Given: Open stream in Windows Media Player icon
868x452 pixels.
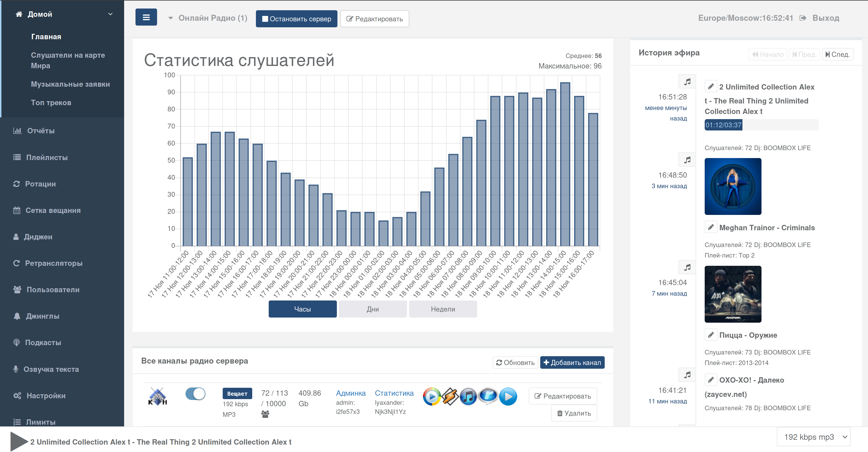Looking at the screenshot, I should click(x=432, y=396).
